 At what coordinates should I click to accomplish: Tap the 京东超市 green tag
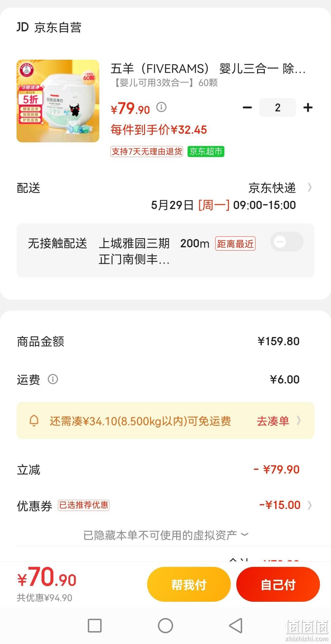206,152
